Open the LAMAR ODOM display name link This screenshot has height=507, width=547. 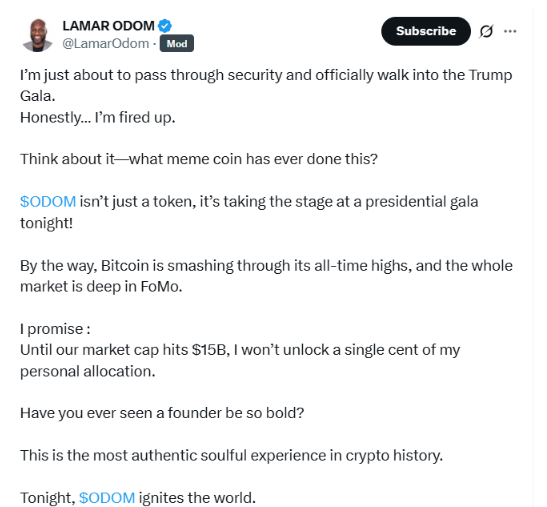(x=108, y=26)
